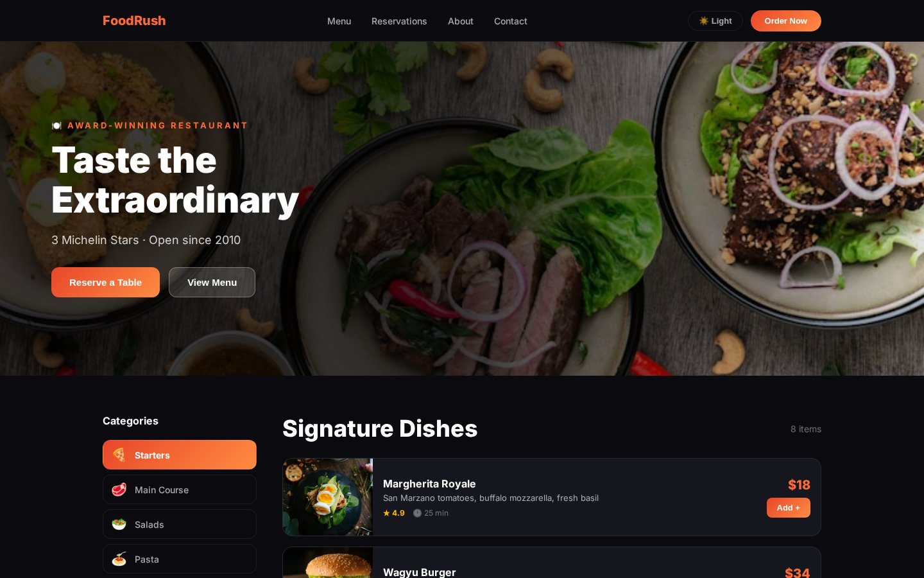Click the clock icon next to 25 min
Screen dimensions: 924x578
coord(417,513)
